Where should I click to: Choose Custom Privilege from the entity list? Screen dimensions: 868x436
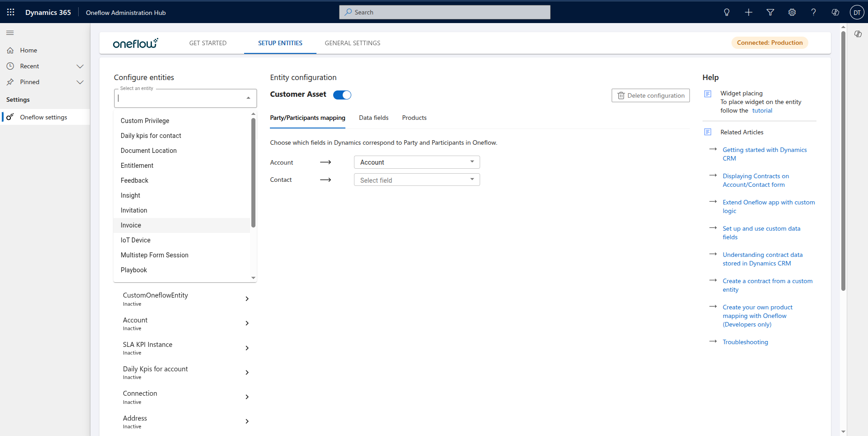[182, 121]
